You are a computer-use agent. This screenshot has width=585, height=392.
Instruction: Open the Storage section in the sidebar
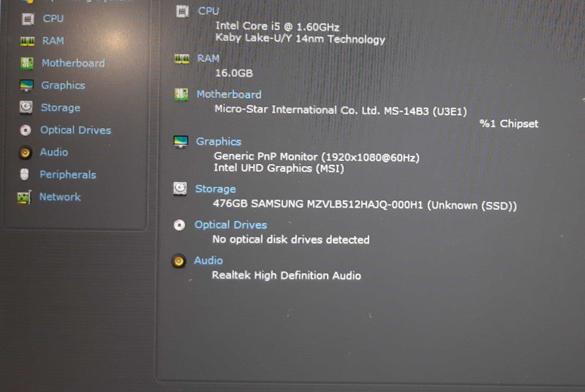pyautogui.click(x=61, y=108)
